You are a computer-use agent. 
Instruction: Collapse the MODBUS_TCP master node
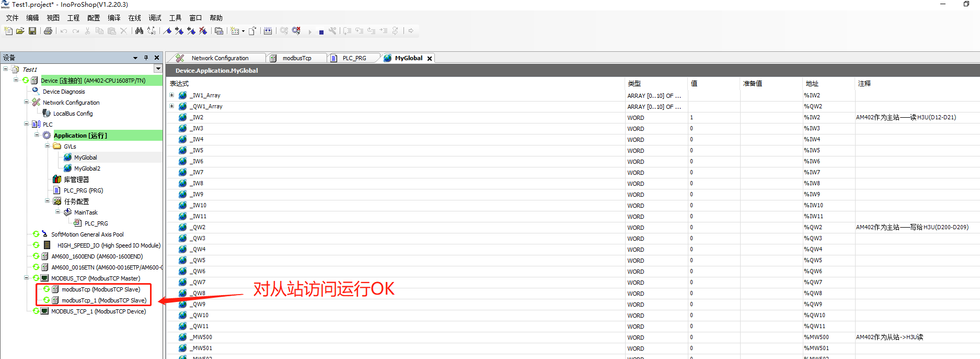click(27, 278)
